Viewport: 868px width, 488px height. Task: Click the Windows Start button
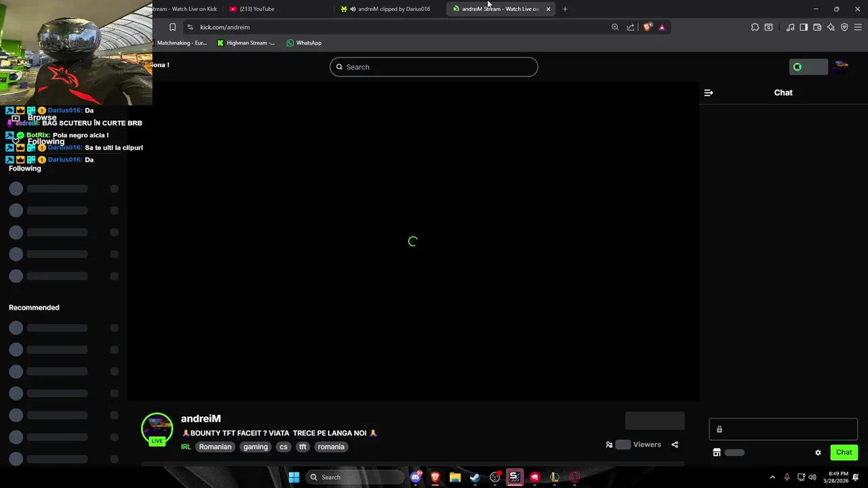[294, 477]
